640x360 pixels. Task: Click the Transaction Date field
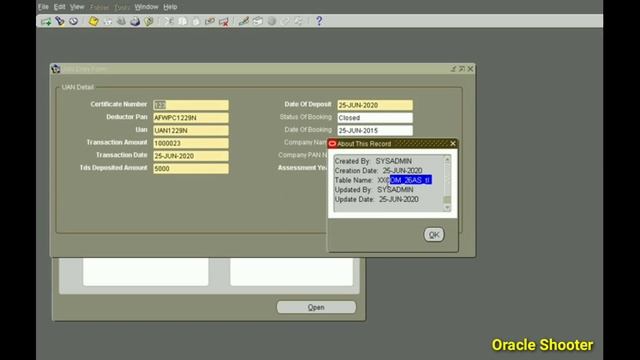(191, 156)
